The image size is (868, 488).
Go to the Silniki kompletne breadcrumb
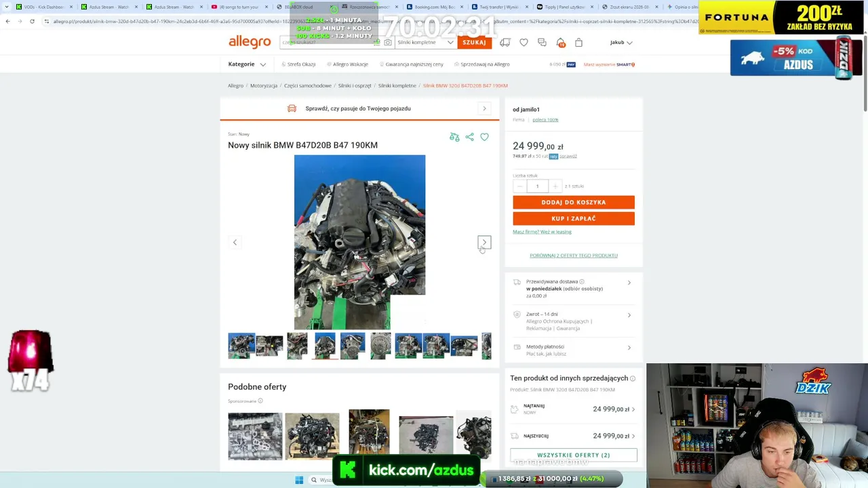tap(397, 86)
